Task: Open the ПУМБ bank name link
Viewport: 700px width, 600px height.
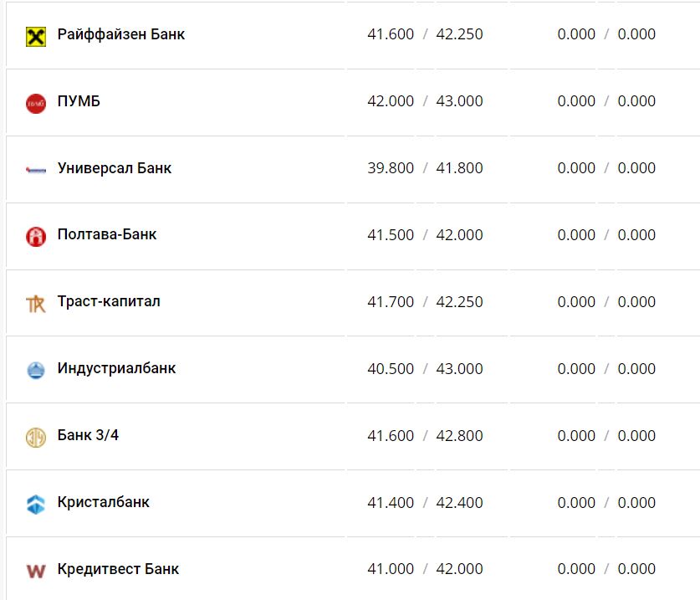Action: [x=79, y=101]
